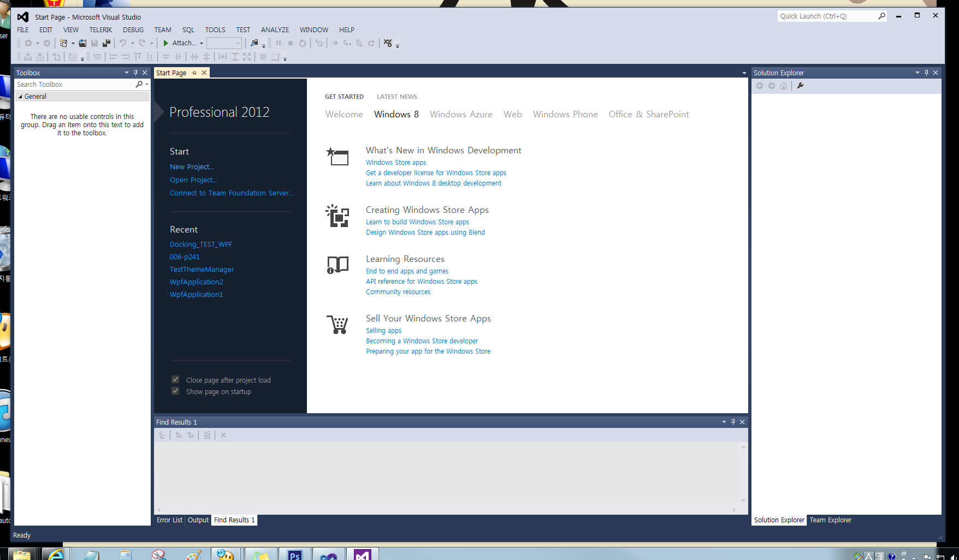Click the Navigate Backward toolbar icon

point(28,43)
